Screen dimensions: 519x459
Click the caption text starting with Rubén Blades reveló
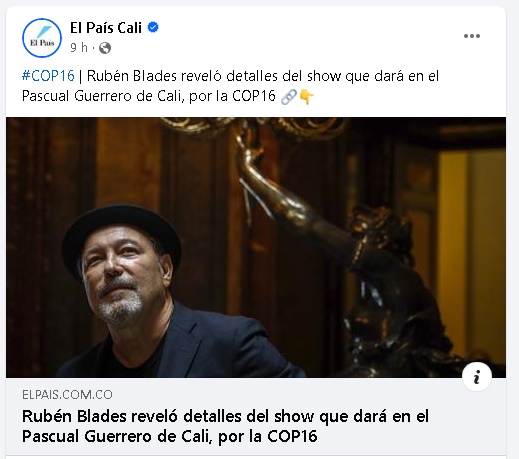click(x=263, y=76)
